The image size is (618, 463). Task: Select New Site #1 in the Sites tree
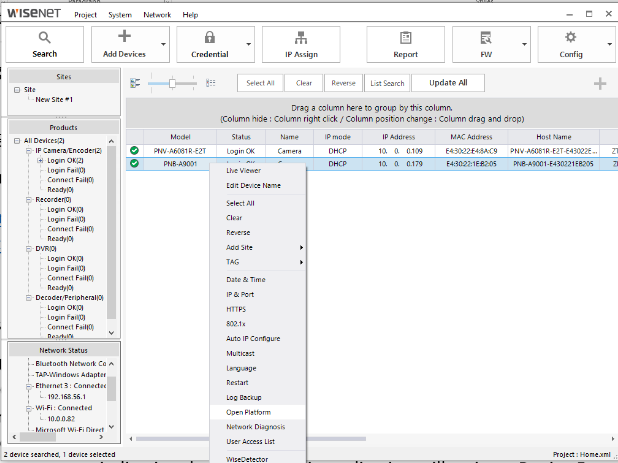(x=54, y=100)
